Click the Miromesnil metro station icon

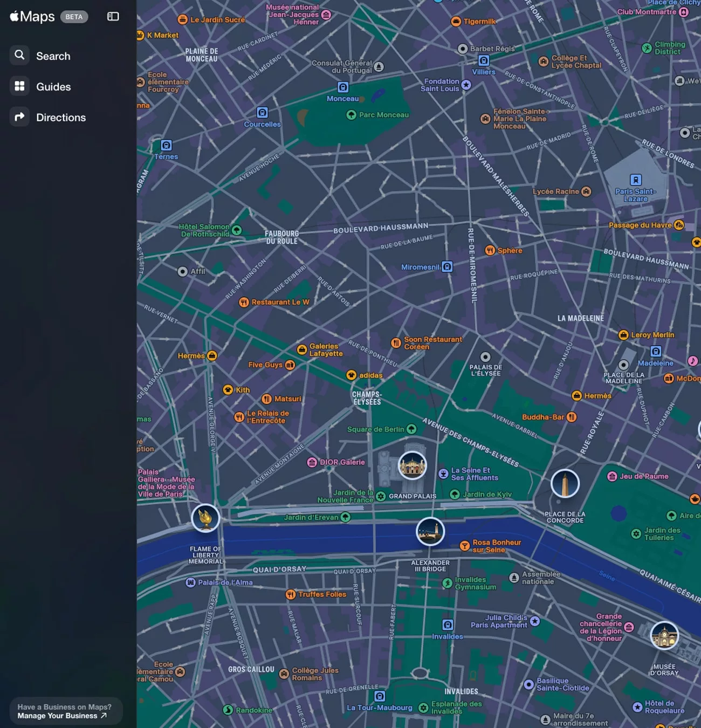click(447, 266)
